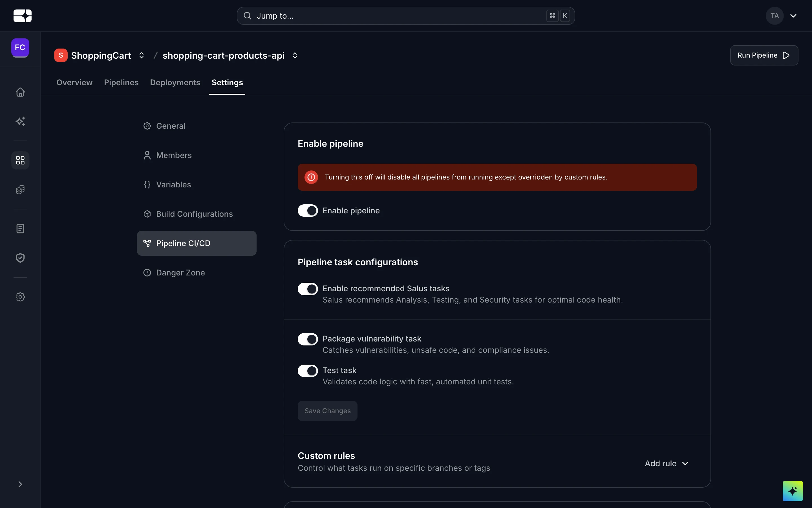This screenshot has width=812, height=508.
Task: Click the General gear icon
Action: pyautogui.click(x=147, y=126)
